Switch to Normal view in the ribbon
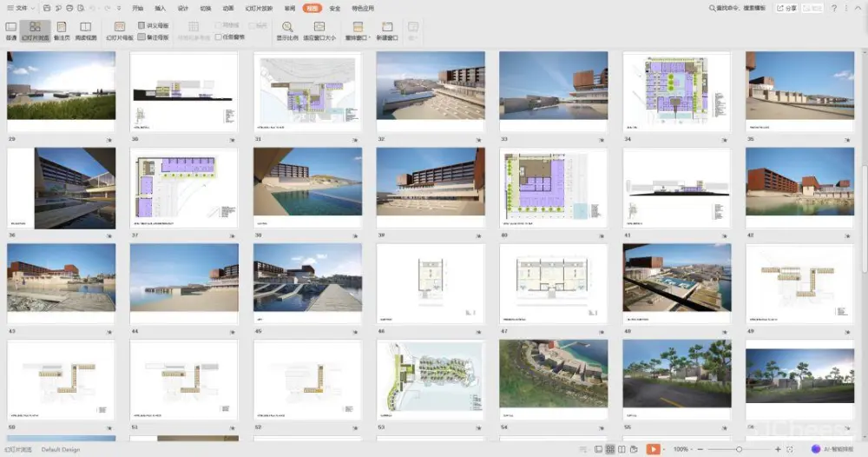The image size is (868, 457). click(10, 30)
